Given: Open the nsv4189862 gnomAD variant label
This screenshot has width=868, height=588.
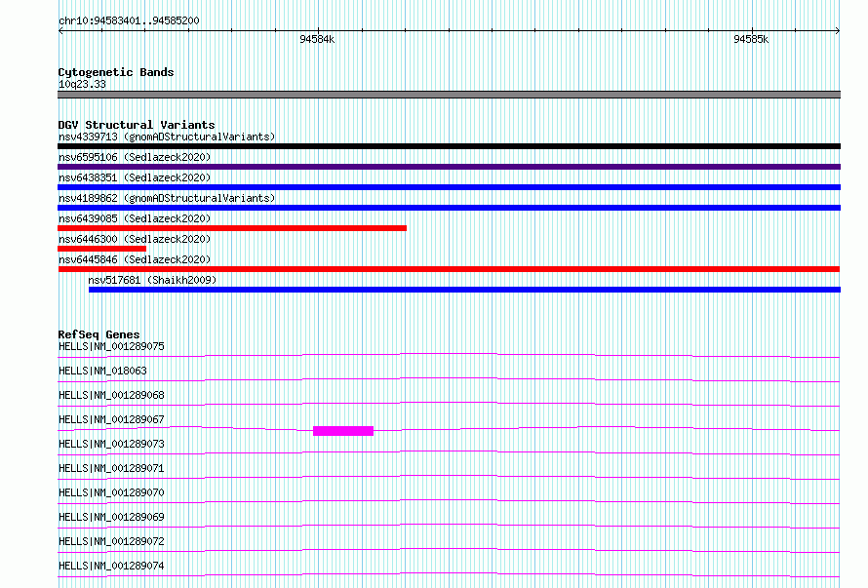Looking at the screenshot, I should coord(167,198).
